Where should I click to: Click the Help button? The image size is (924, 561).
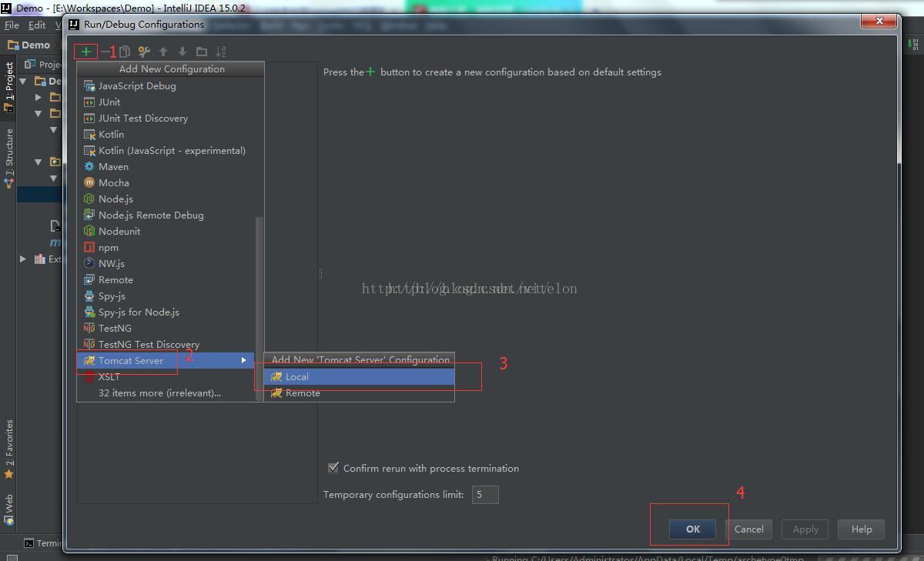coord(862,529)
